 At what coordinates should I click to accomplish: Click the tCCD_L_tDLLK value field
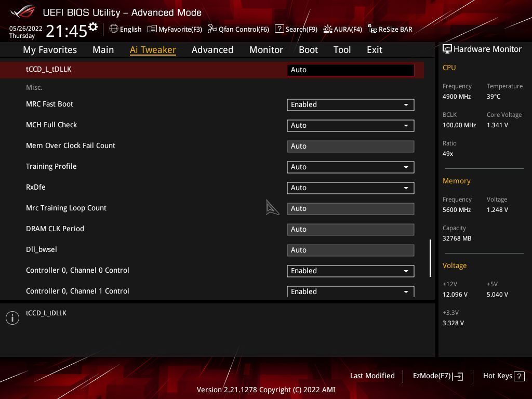coord(351,70)
